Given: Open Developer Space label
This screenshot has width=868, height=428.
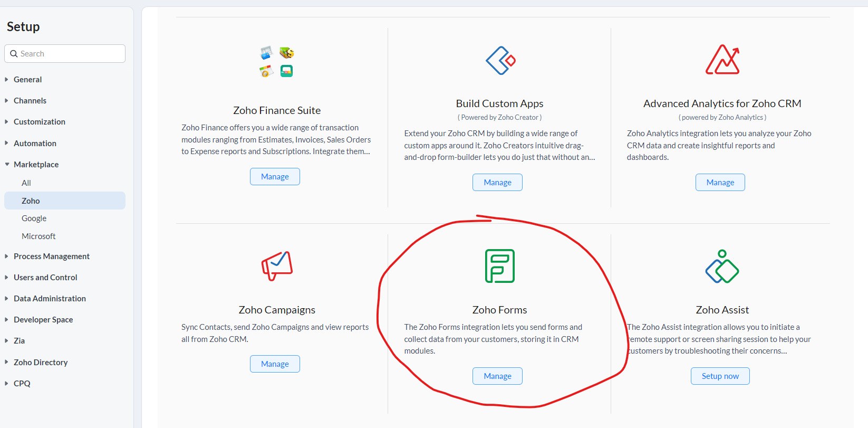Looking at the screenshot, I should click(x=43, y=320).
